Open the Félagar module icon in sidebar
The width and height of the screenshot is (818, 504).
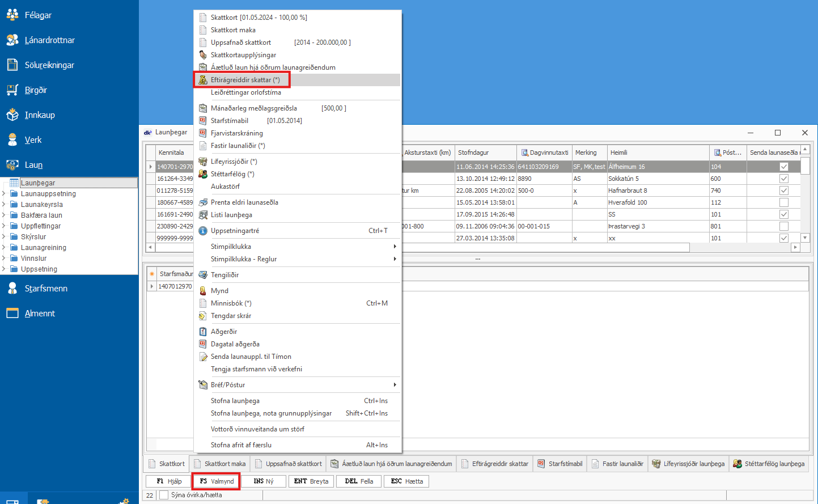(x=12, y=15)
